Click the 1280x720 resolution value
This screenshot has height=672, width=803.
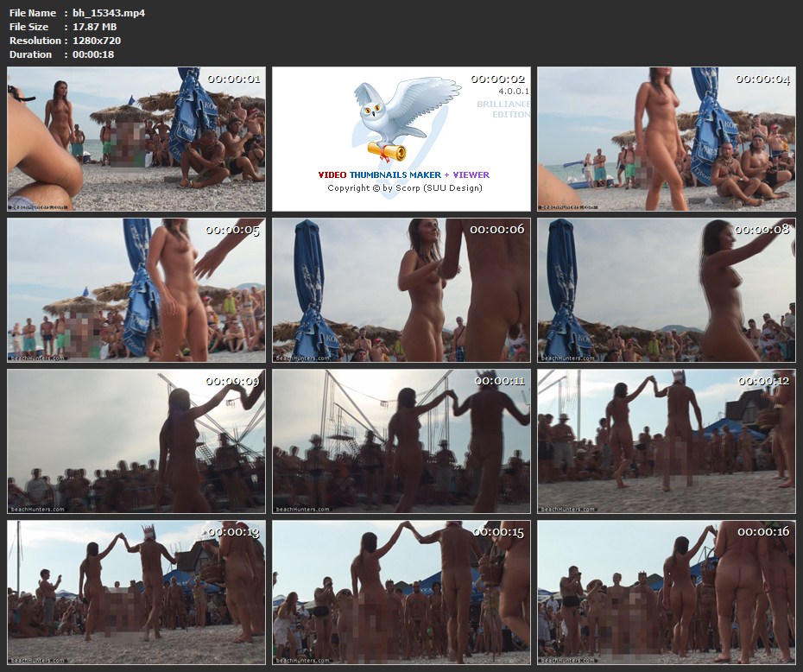[97, 41]
